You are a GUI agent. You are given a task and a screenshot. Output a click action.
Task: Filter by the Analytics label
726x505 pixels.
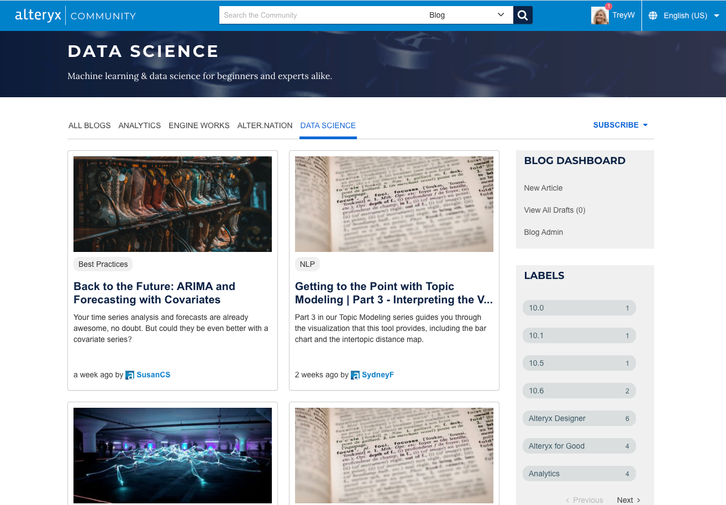[579, 474]
